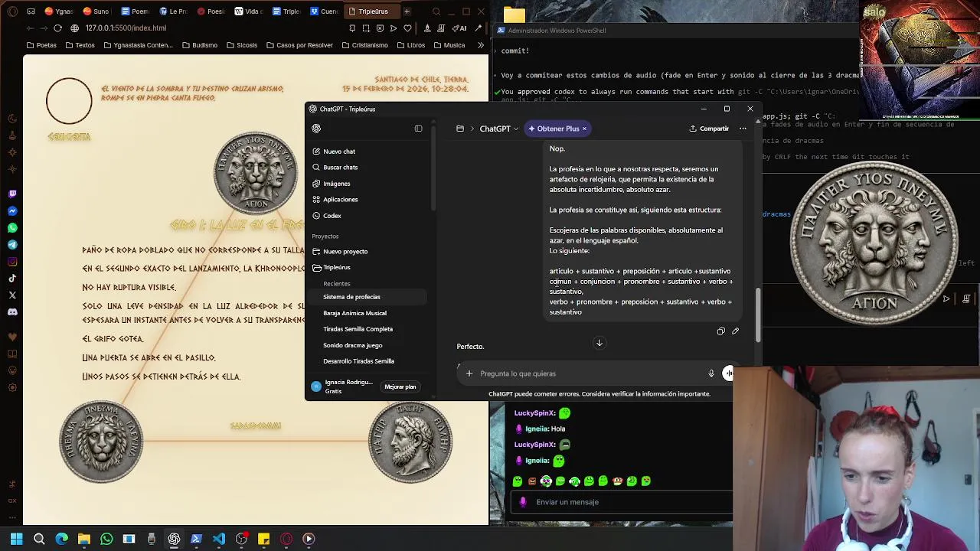Open the chat options three-dot menu
The height and width of the screenshot is (551, 980).
(x=743, y=129)
